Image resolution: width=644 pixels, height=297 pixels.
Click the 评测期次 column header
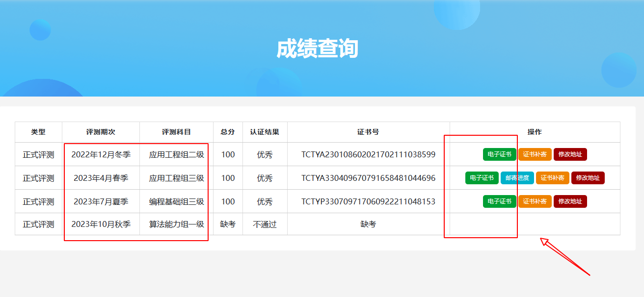coord(101,132)
